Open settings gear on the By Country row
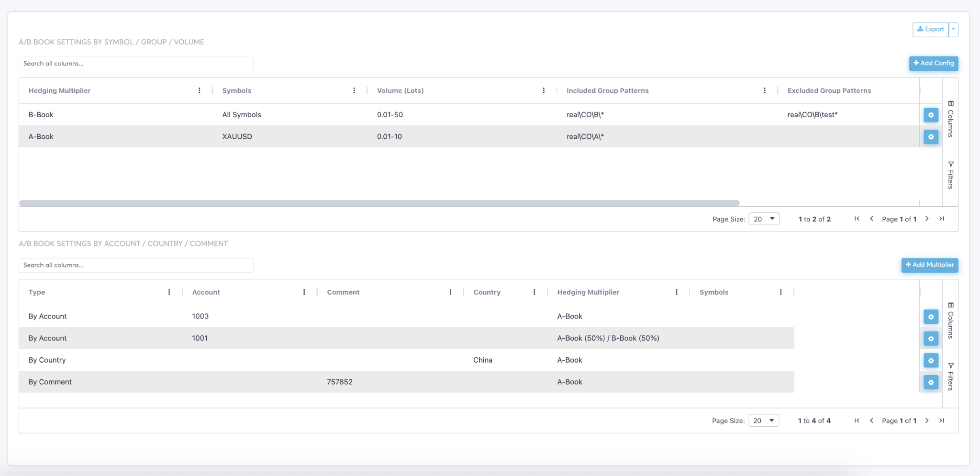980x476 pixels. point(930,360)
